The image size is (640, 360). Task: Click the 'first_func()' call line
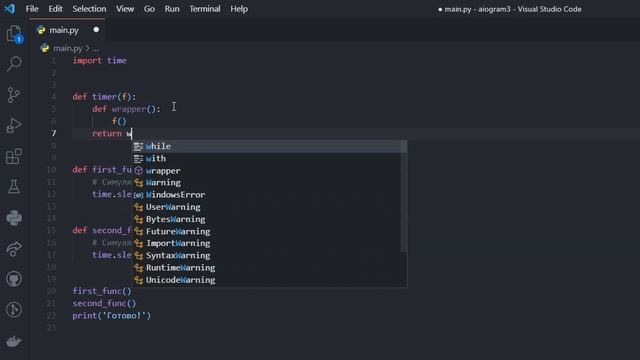[102, 291]
